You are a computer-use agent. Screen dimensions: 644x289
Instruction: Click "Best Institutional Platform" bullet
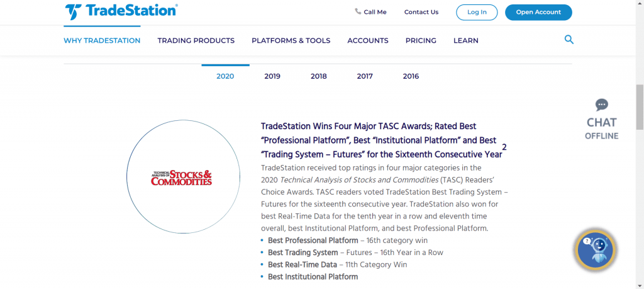[313, 276]
